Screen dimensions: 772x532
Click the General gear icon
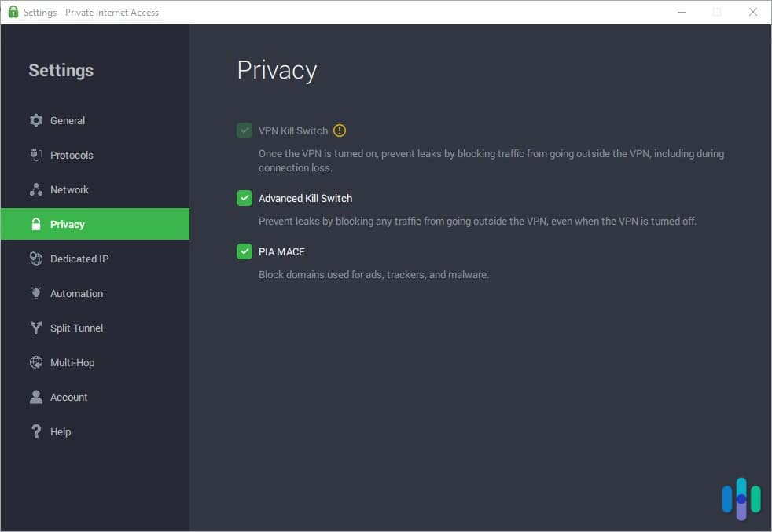36,120
